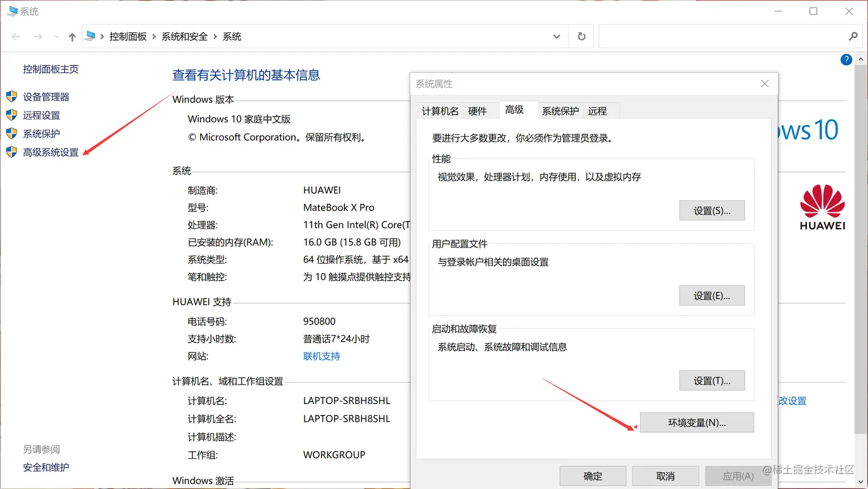
Task: Switch to the 系统保护 tab
Action: pyautogui.click(x=560, y=111)
